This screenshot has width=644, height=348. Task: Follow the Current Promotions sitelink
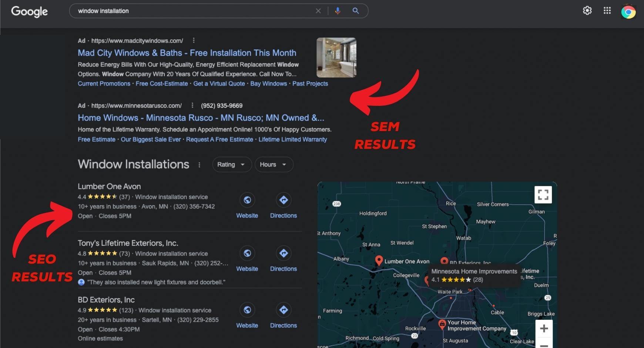coord(104,84)
